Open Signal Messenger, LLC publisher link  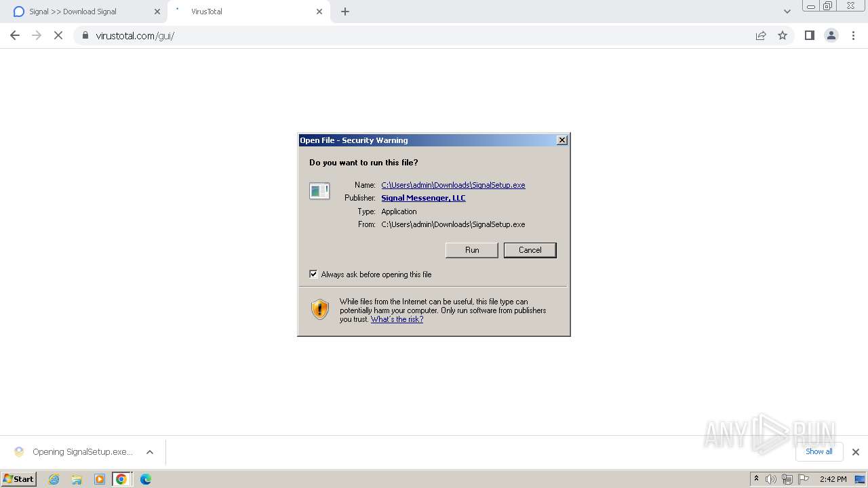(x=423, y=198)
